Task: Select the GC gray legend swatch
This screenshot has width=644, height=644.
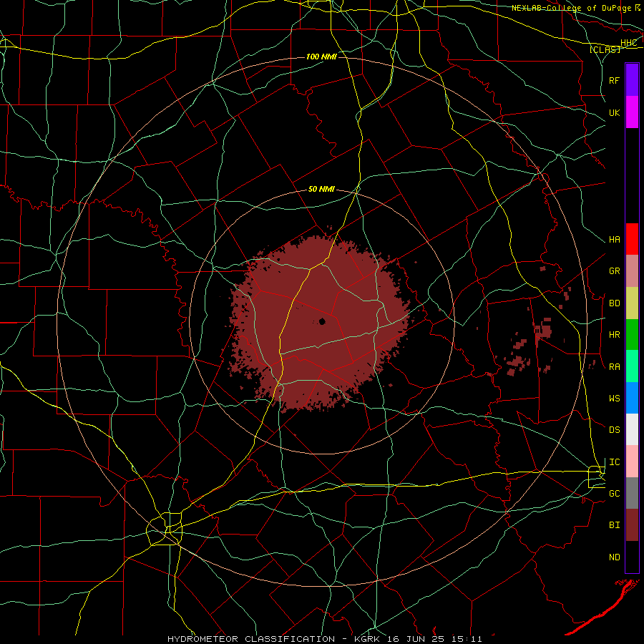Action: (632, 493)
